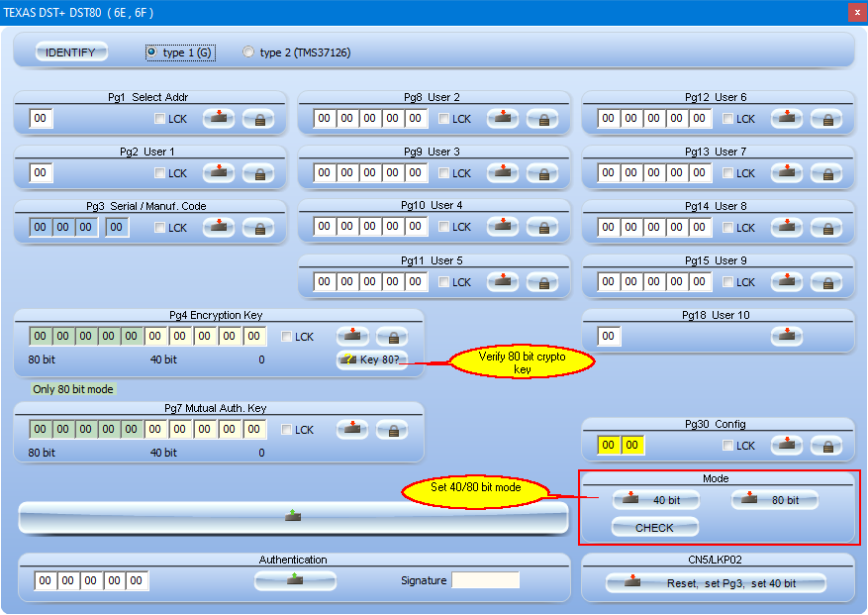Screen dimensions: 868x615
Task: Click the Signature field
Action: pyautogui.click(x=486, y=580)
